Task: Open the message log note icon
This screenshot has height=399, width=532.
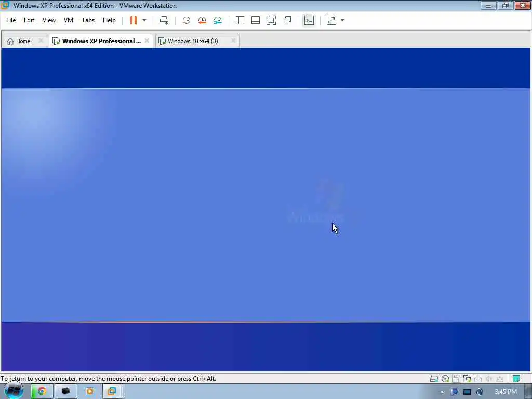Action: 516,379
